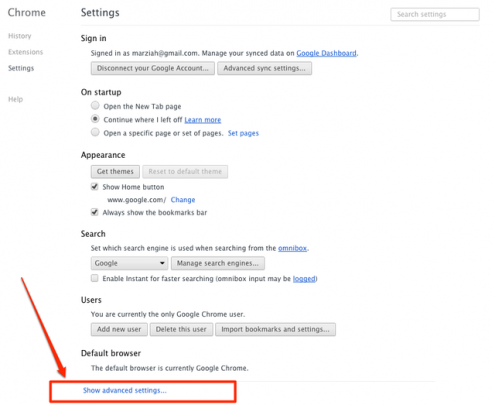Open Help in the sidebar
Screen dimensions: 495x405
[x=15, y=99]
